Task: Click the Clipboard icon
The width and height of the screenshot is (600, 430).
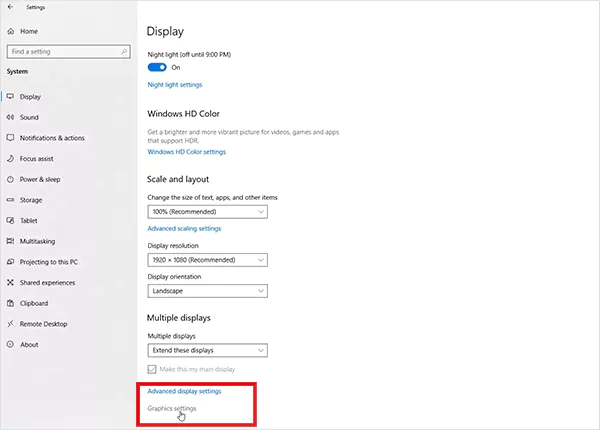Action: 10,303
